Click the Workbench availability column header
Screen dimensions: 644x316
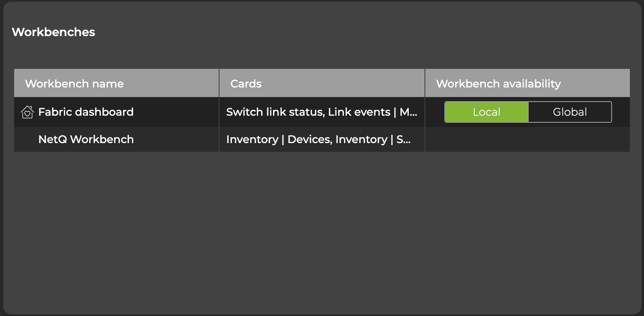click(498, 84)
